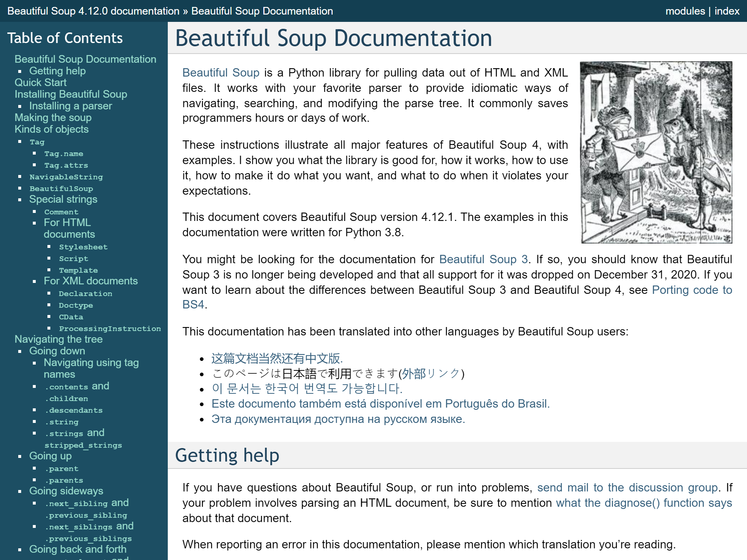
Task: Click Beautiful Soup 4.12.0 documentation breadcrumb
Action: pyautogui.click(x=93, y=11)
